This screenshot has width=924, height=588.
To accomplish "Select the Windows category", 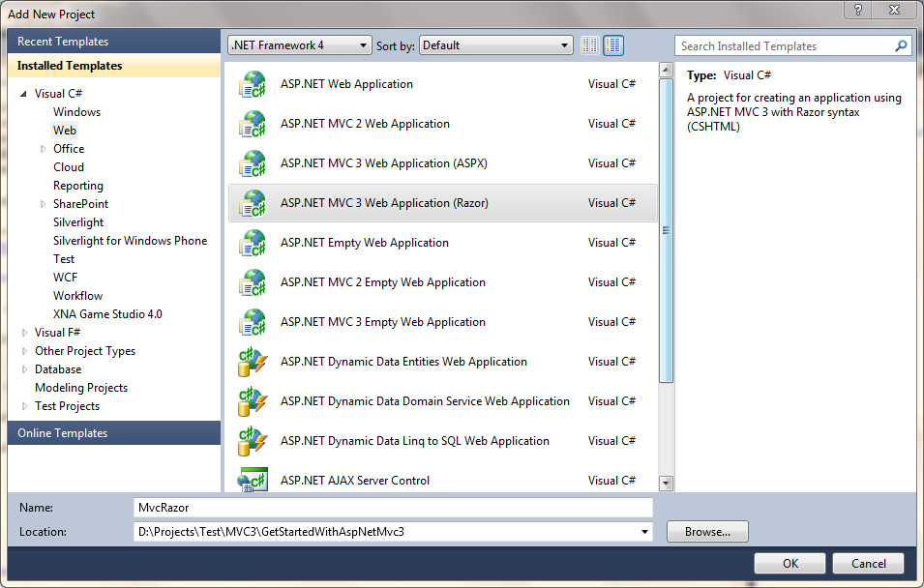I will 76,112.
